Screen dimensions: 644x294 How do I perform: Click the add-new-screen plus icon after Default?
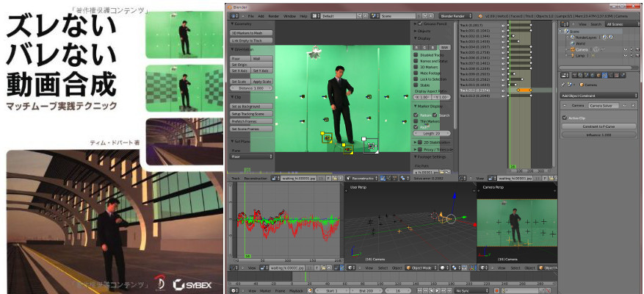point(361,15)
